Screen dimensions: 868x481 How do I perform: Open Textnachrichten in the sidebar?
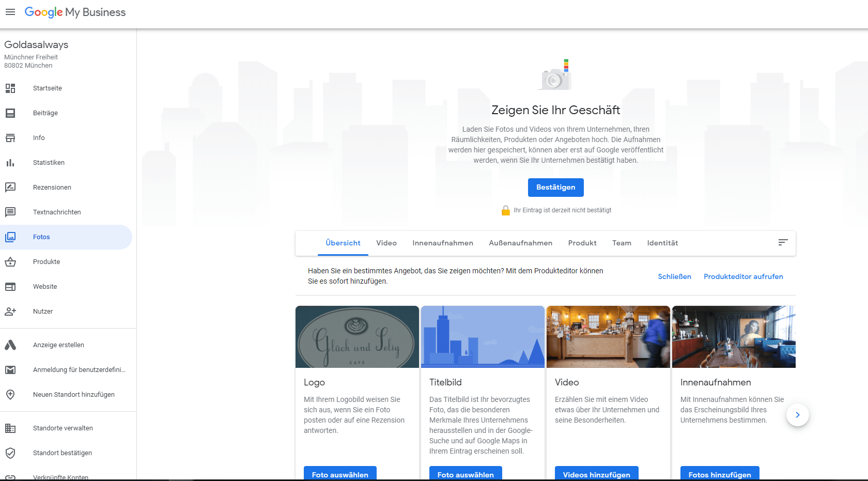coord(66,212)
